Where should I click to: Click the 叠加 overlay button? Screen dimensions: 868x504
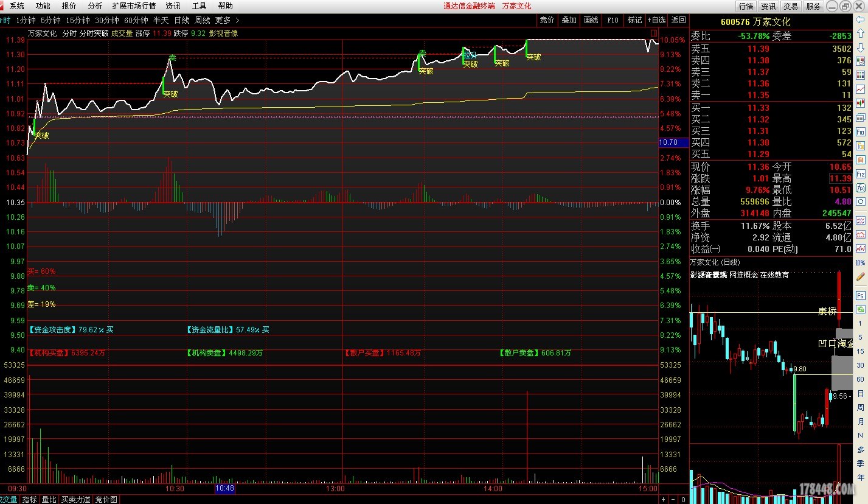[569, 20]
